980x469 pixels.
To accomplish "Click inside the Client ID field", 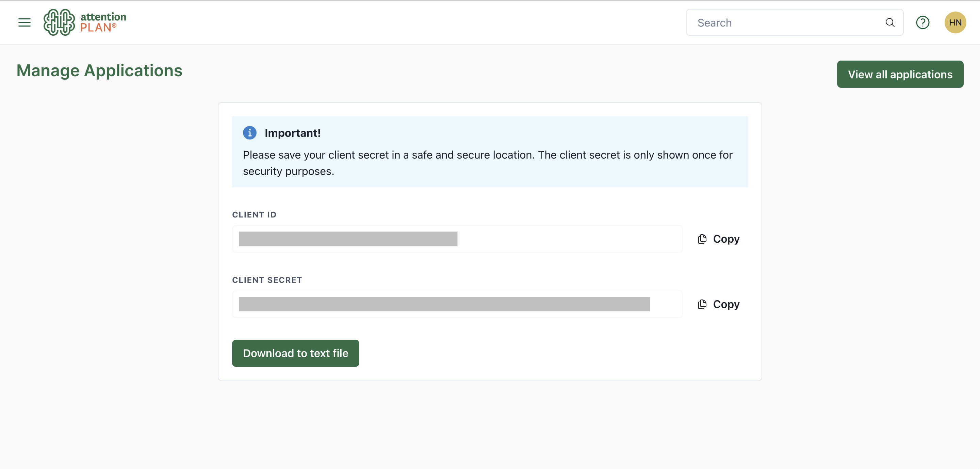I will (457, 239).
